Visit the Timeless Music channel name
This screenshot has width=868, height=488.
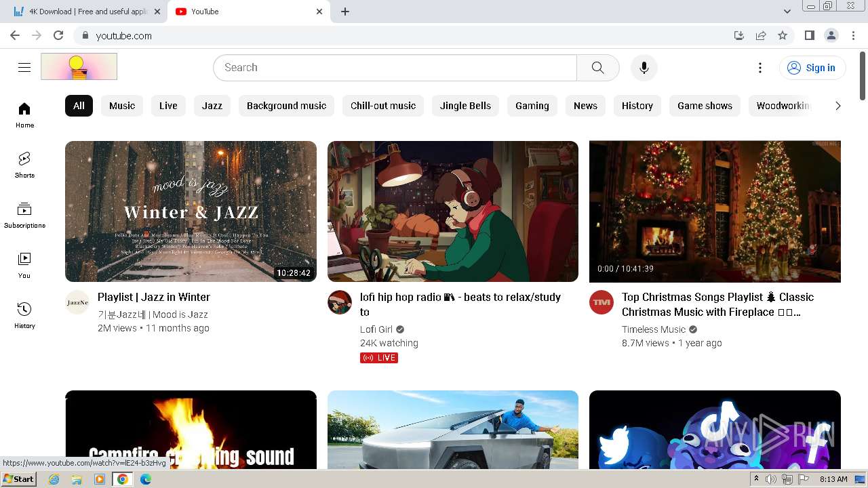point(654,329)
